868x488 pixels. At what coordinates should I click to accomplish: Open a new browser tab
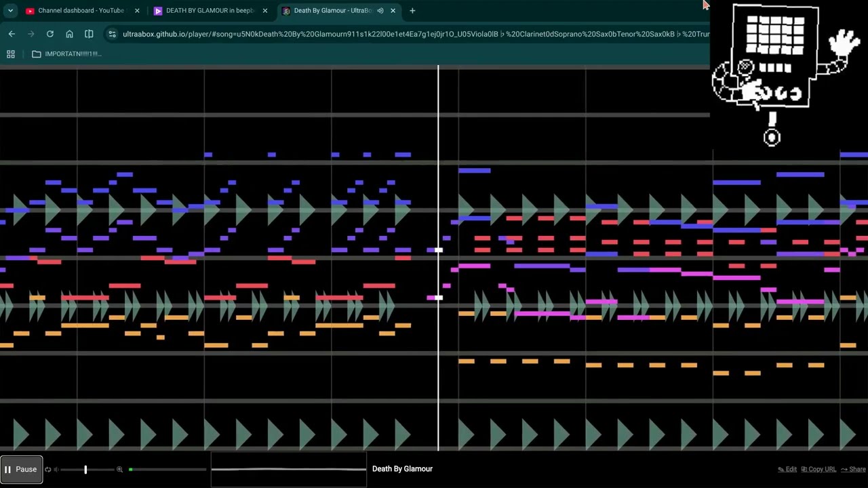pyautogui.click(x=412, y=11)
